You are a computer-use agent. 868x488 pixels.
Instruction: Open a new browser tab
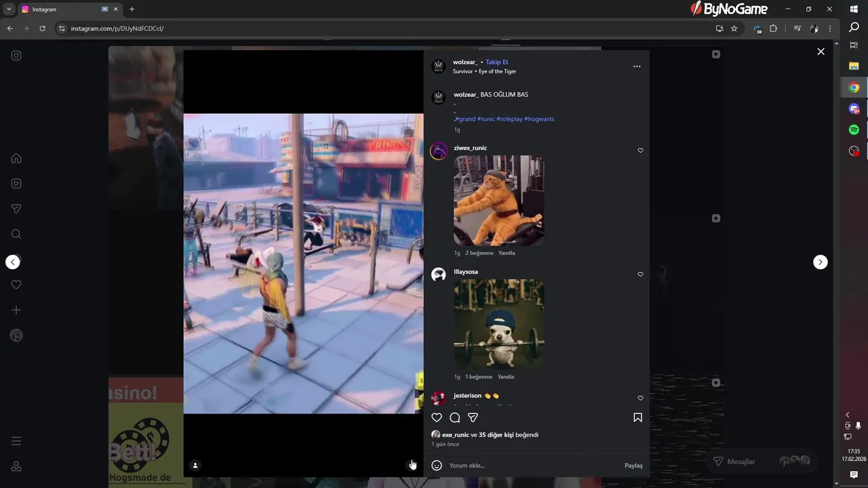[x=132, y=9]
